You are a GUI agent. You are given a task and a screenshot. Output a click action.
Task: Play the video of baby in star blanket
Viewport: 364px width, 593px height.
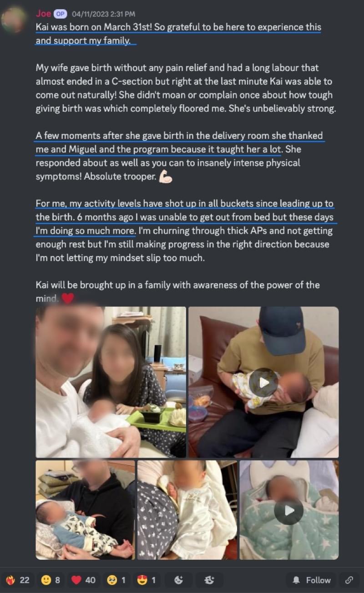pyautogui.click(x=289, y=510)
